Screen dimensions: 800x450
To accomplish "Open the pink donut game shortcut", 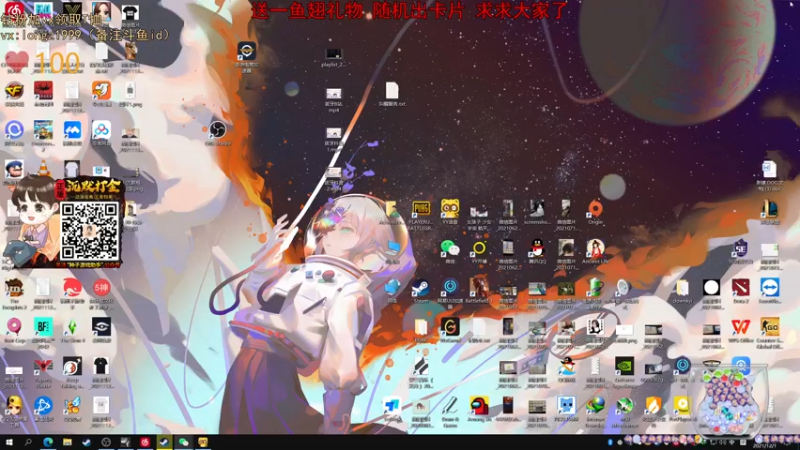I will point(14,327).
